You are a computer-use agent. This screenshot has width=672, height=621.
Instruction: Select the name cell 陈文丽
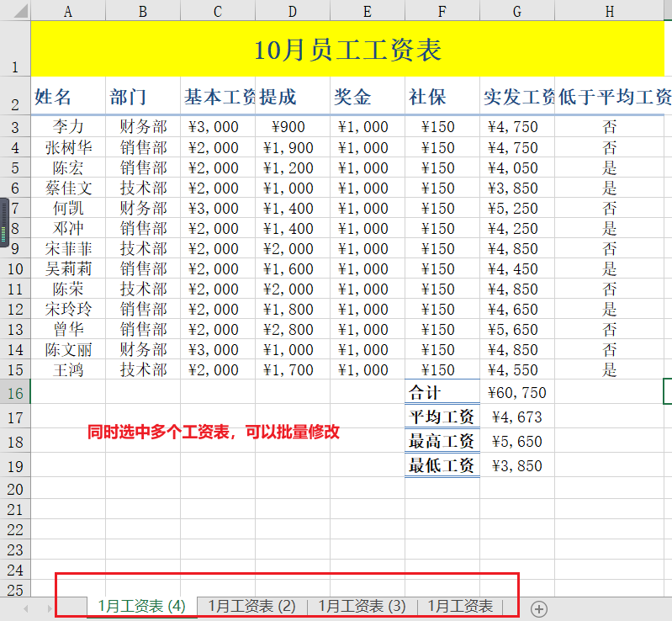68,349
